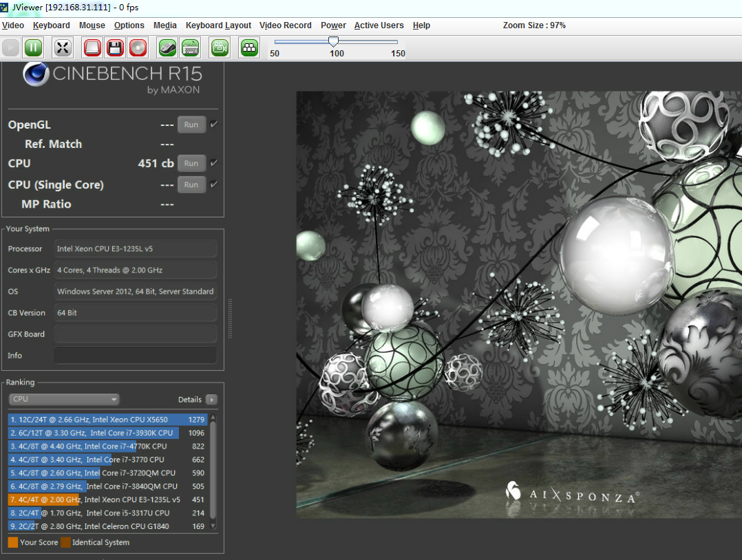Expand the ranking Details arrow
This screenshot has height=560, width=742.
tap(211, 400)
